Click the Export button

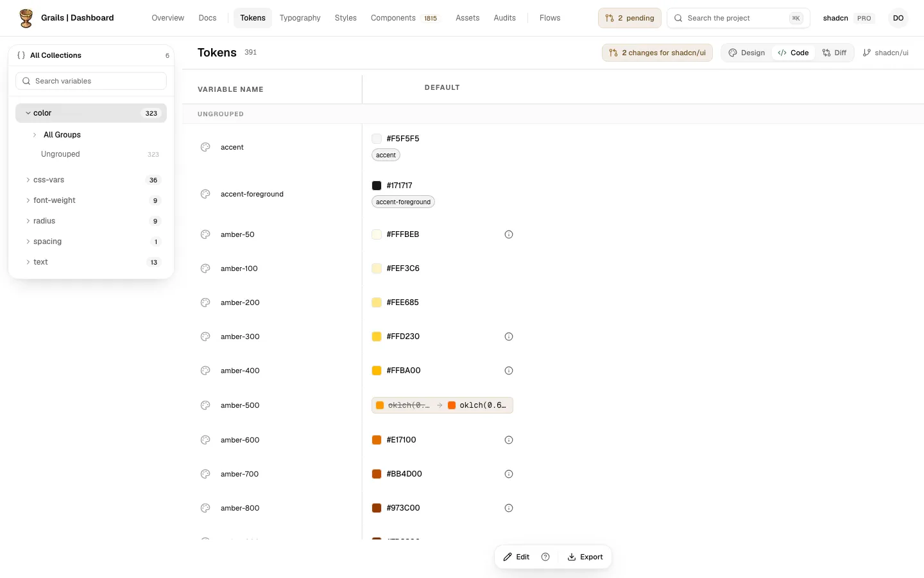[x=585, y=557]
